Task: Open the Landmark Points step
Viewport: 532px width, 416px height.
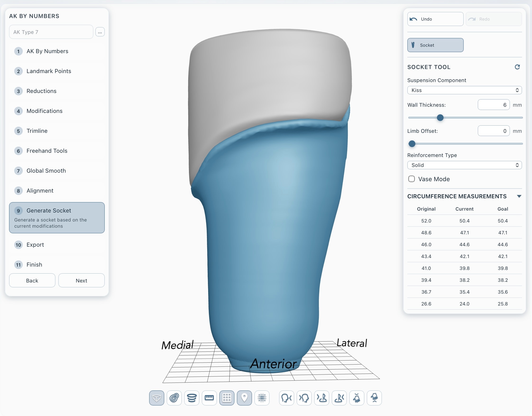Action: pos(57,71)
